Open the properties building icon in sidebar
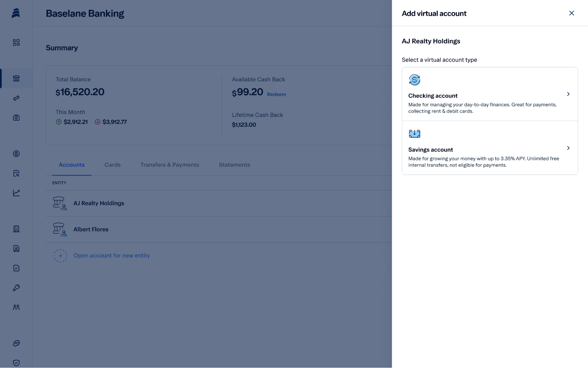The height and width of the screenshot is (368, 588). pos(16,229)
